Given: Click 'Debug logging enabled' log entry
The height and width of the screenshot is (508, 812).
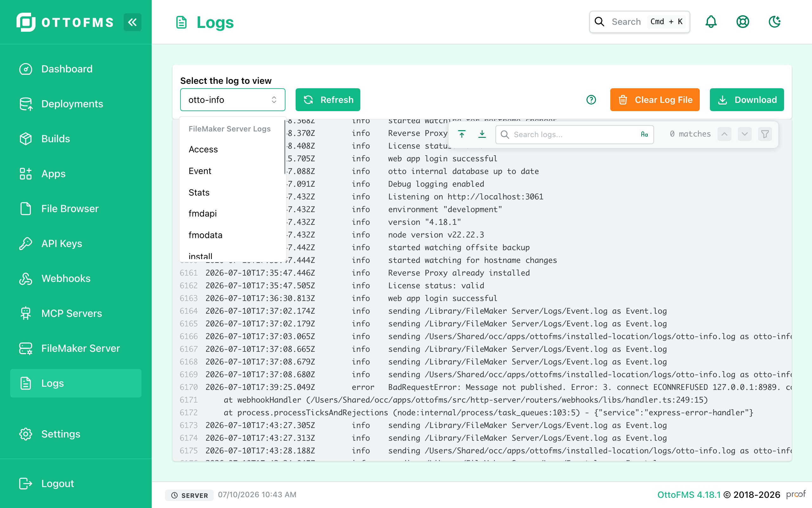Looking at the screenshot, I should pos(436,184).
